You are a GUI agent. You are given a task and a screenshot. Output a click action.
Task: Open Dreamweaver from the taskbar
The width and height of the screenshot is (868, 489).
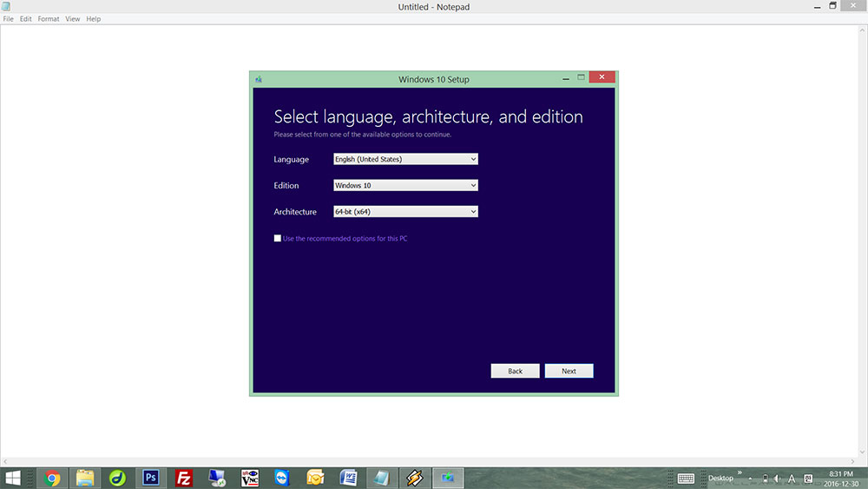point(117,478)
